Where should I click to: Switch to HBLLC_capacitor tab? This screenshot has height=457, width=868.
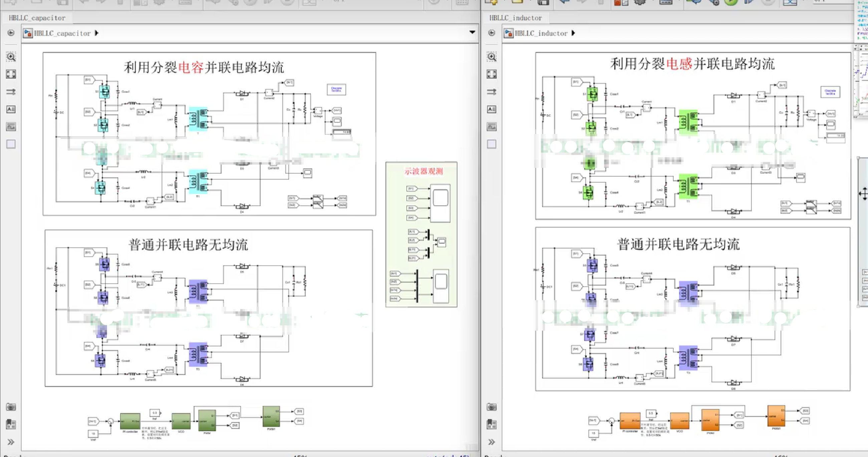(x=37, y=18)
